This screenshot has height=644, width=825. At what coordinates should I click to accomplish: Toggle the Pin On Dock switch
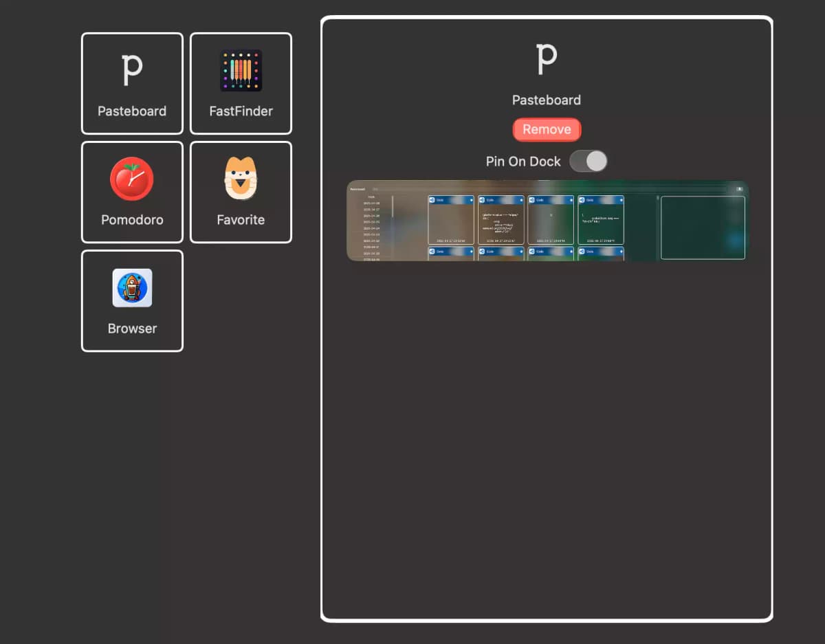[588, 162]
